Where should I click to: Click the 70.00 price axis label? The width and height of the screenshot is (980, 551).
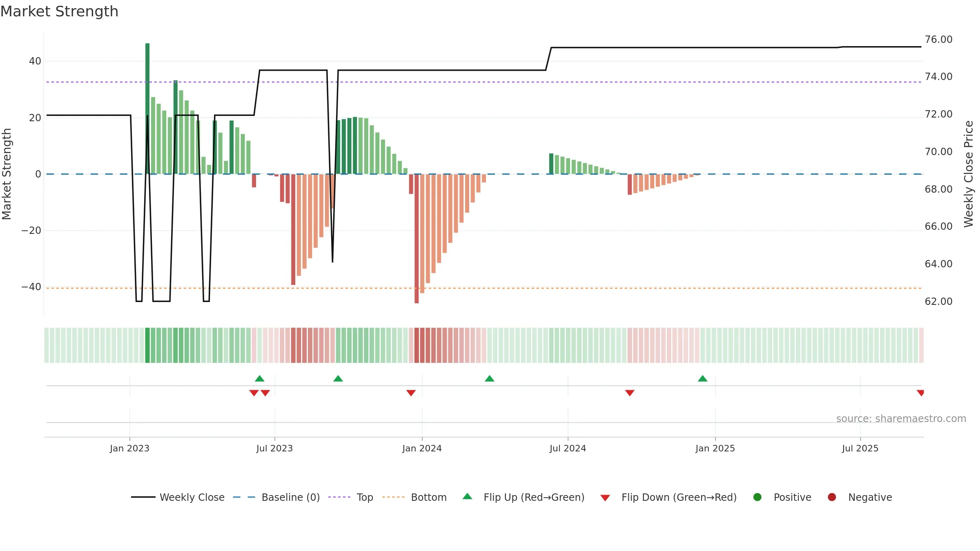[938, 152]
